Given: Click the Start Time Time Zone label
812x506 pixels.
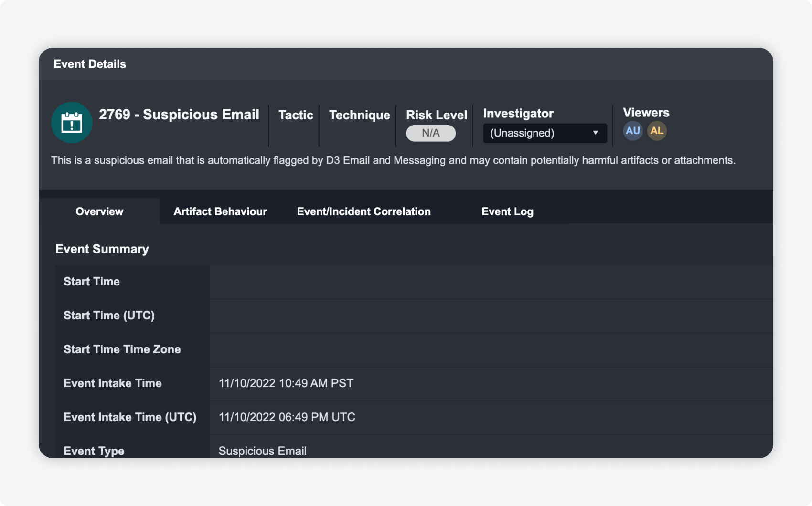Looking at the screenshot, I should coord(122,349).
